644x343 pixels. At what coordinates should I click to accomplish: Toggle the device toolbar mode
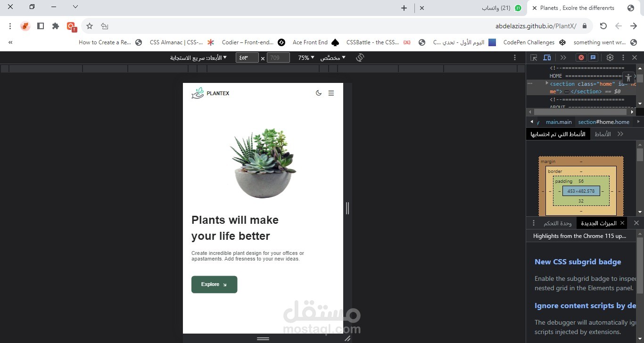click(547, 57)
